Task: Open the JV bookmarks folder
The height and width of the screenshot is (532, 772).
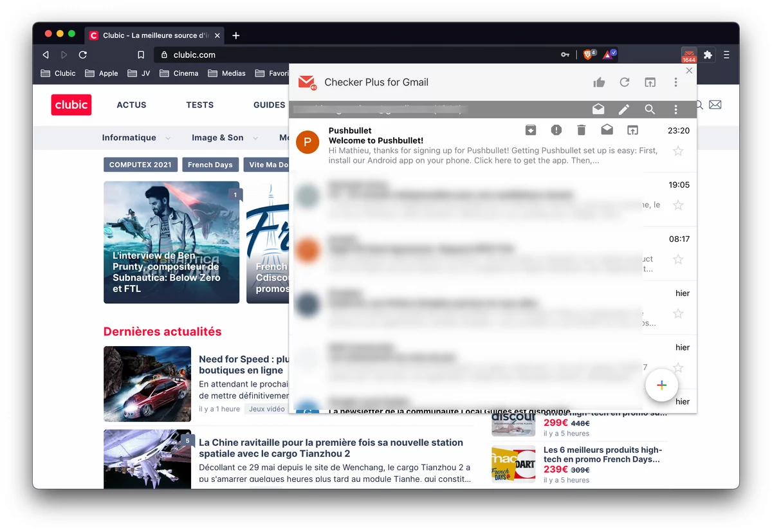Action: click(x=139, y=73)
